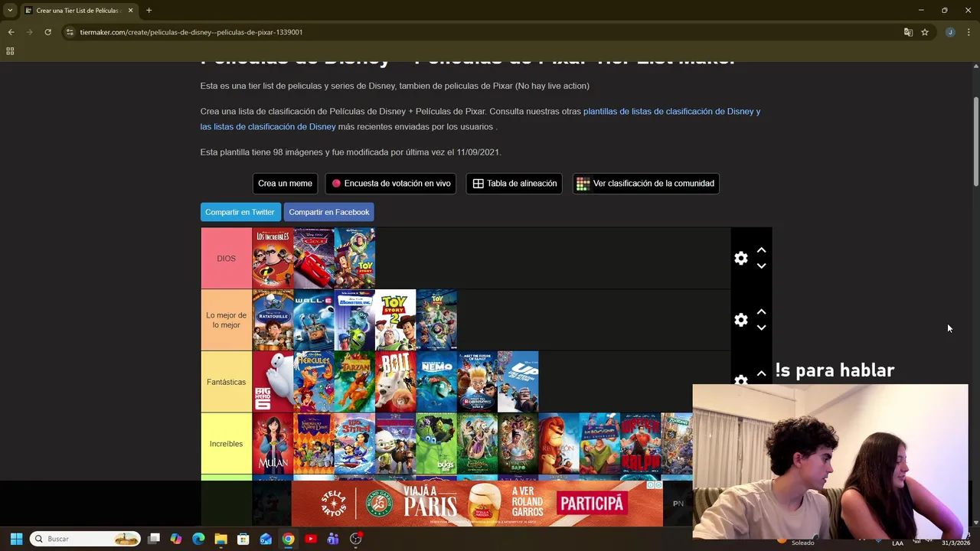980x551 pixels.
Task: Open Chrome tab search dropdown
Action: coord(10,11)
